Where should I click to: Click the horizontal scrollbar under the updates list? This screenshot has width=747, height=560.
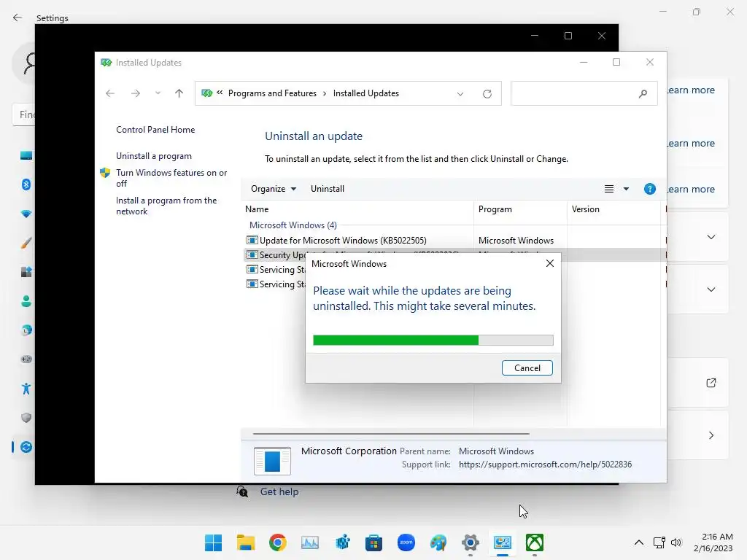pyautogui.click(x=391, y=434)
